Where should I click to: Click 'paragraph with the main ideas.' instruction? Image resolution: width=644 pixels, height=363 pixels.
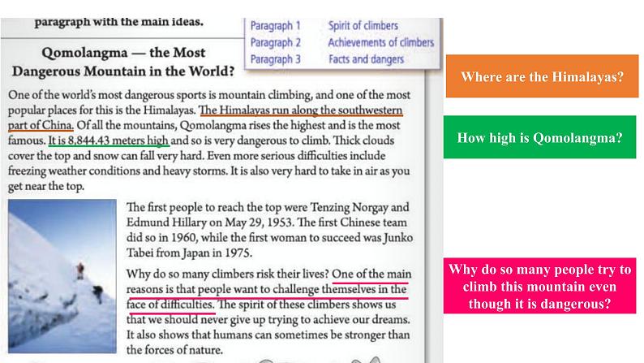point(118,22)
